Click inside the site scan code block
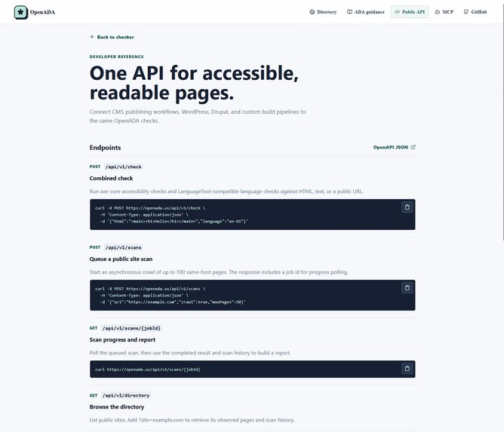The height and width of the screenshot is (432, 504). (252, 296)
